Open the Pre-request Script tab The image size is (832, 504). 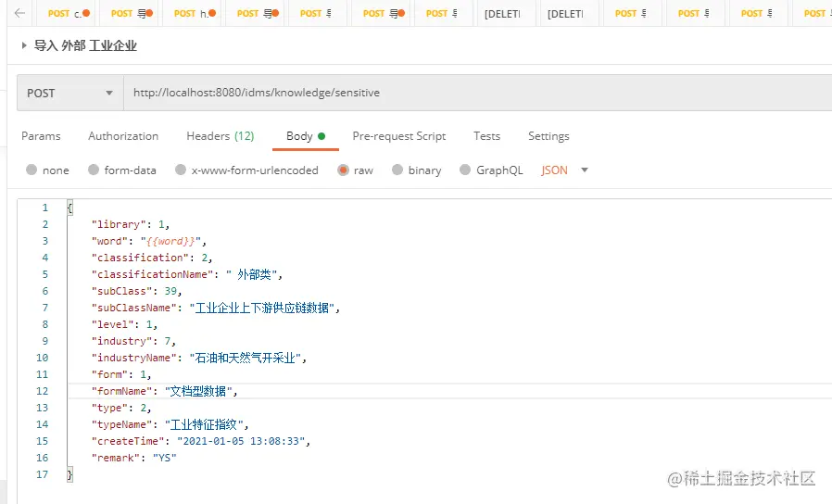coord(399,136)
